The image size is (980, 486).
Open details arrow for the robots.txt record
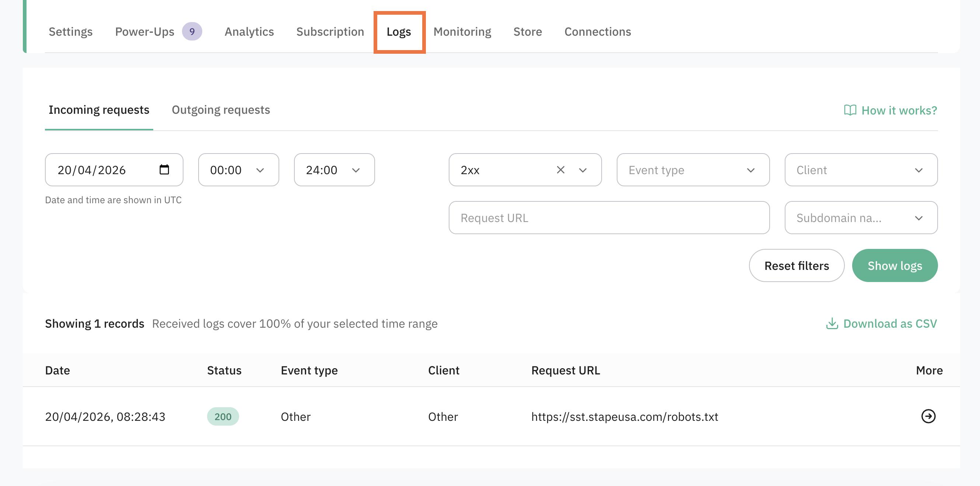[x=928, y=416]
